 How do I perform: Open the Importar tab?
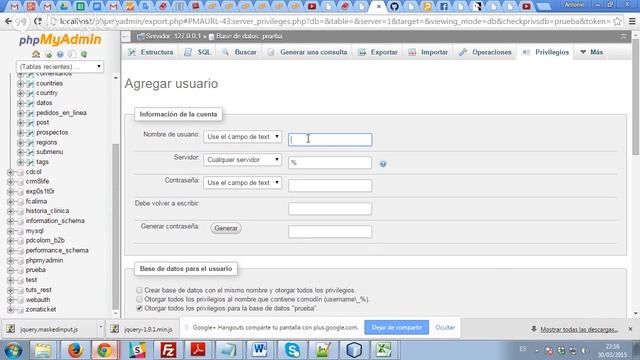(428, 52)
